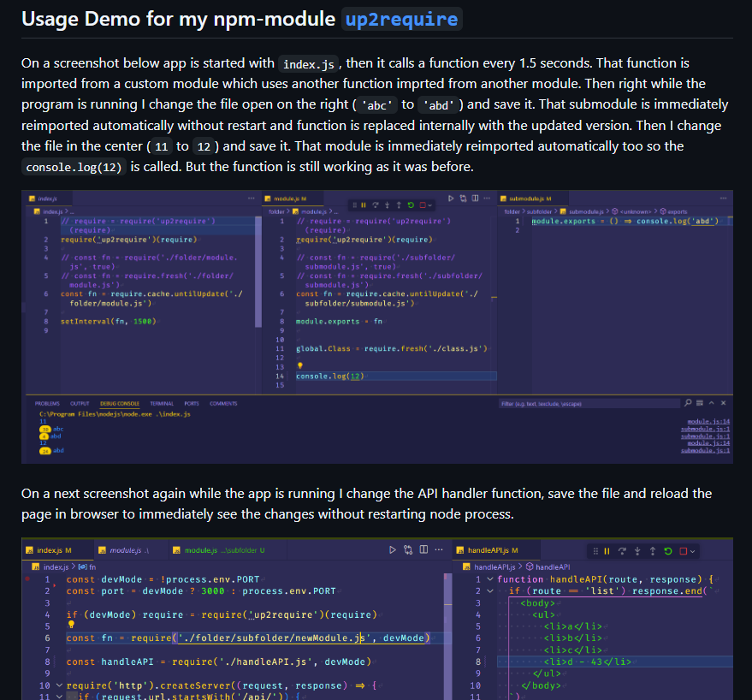In first screenshot, click the yellow 24 count badge
Image resolution: width=752 pixels, height=700 pixels.
coord(45,451)
